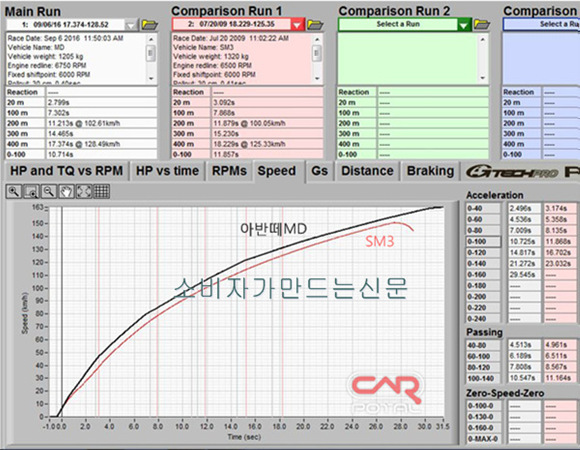Open folder icon for Main Run

pos(149,25)
